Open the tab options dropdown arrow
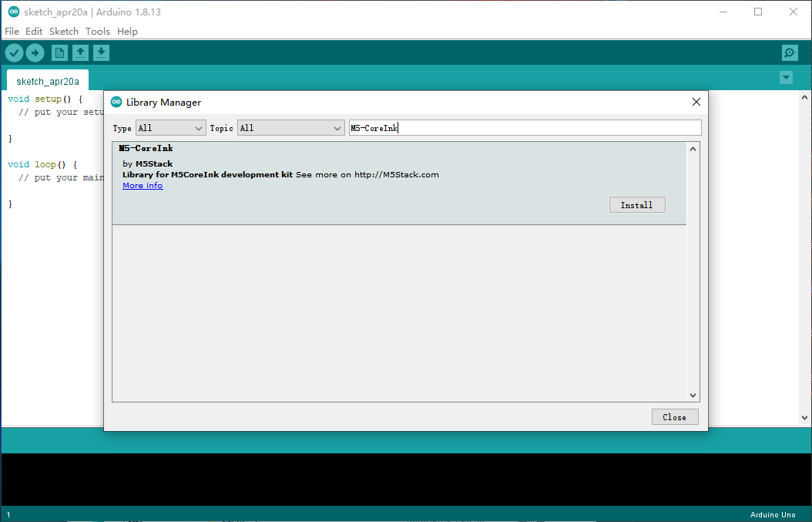Screen dimensions: 812x522 click(x=786, y=78)
